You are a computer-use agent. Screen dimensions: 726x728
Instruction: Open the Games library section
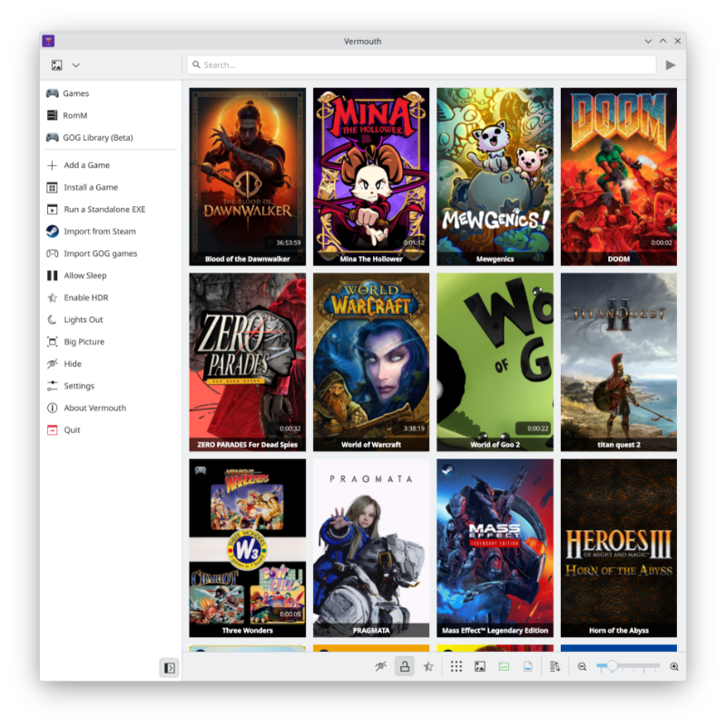[x=111, y=93]
